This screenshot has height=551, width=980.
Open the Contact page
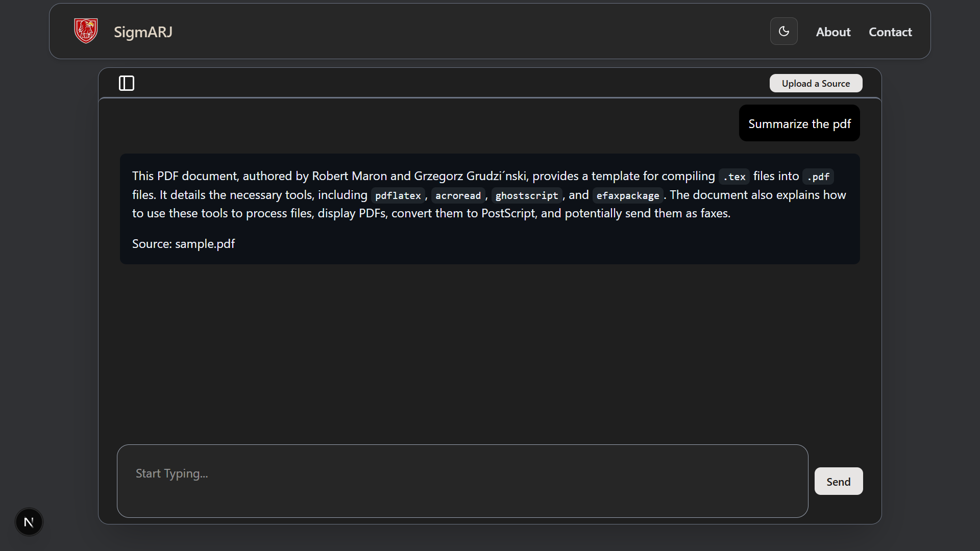point(890,32)
